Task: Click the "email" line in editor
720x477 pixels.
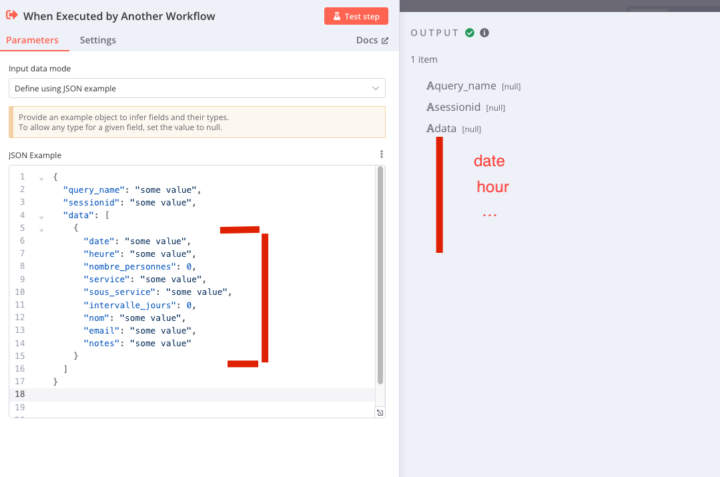Action: point(140,331)
